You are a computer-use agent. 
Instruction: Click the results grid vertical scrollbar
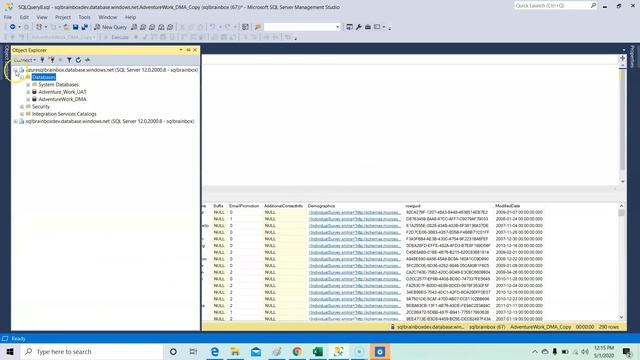pos(621,261)
